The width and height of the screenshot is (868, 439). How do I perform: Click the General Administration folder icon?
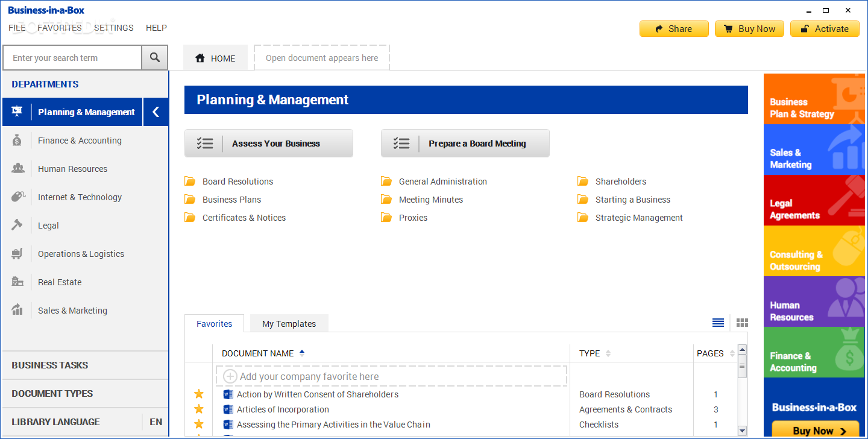click(x=386, y=182)
